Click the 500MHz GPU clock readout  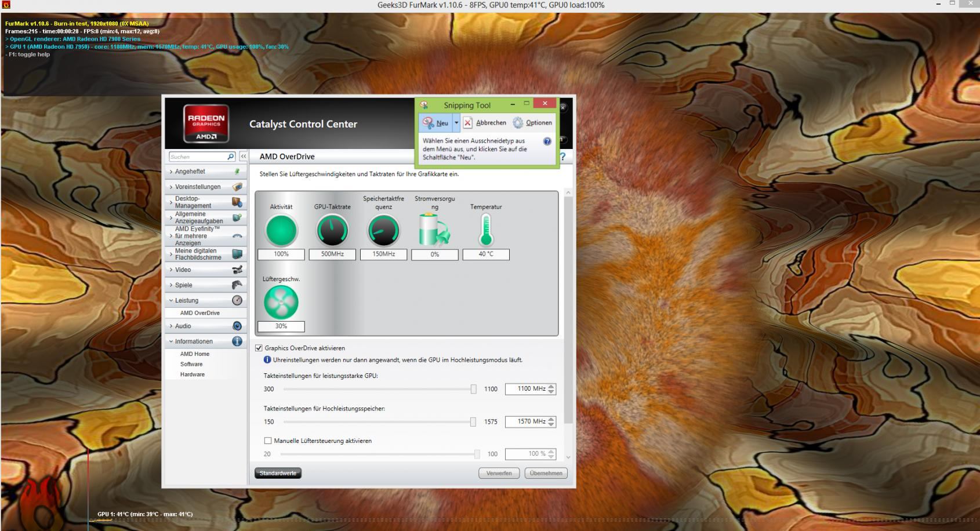pos(332,254)
